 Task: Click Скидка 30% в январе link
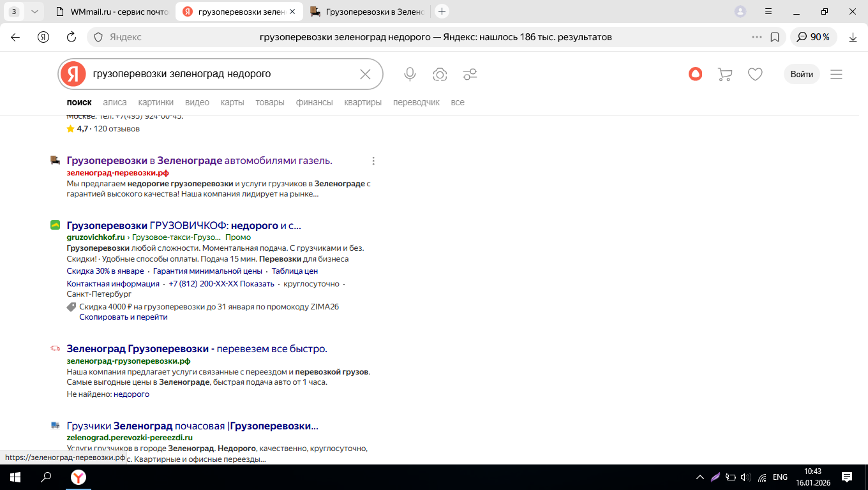click(105, 271)
